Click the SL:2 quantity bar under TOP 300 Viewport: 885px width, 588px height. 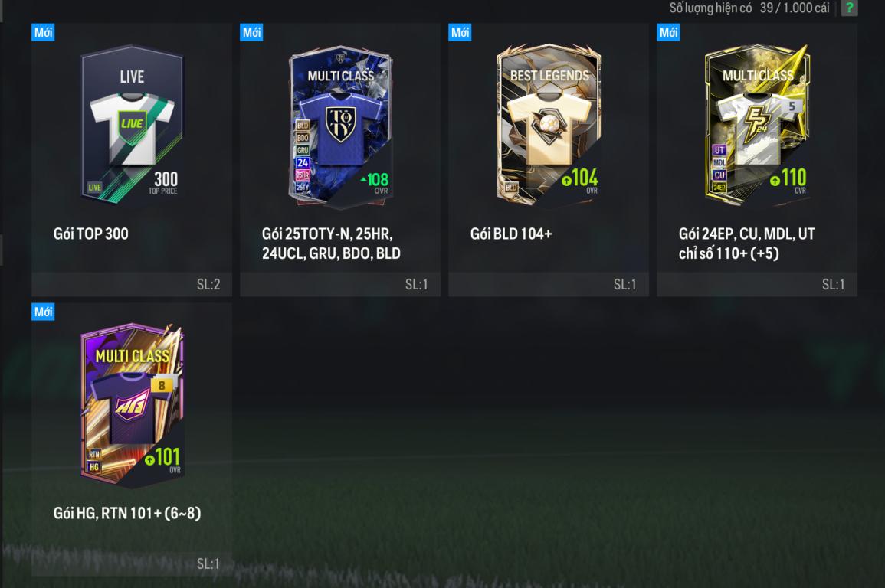coord(132,285)
